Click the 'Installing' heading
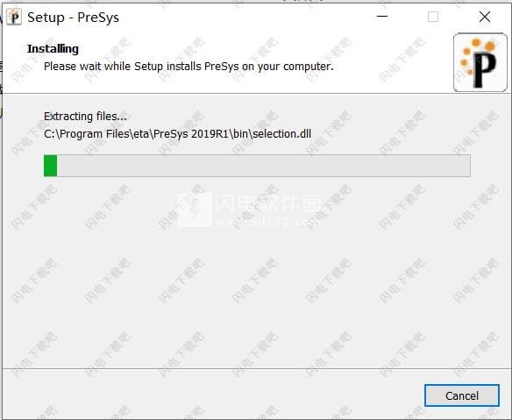This screenshot has height=420, width=512. coord(53,48)
